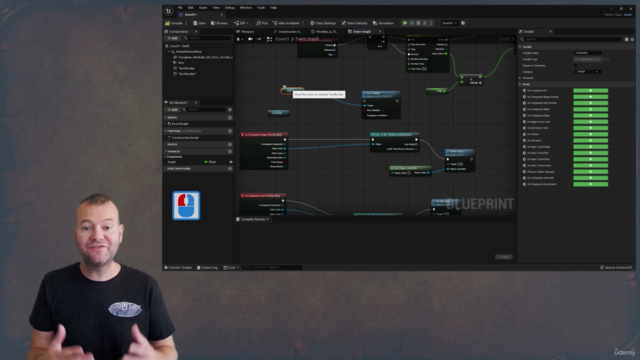Save the Door01 blueprint
Viewport: 640px width, 360px height.
(200, 23)
